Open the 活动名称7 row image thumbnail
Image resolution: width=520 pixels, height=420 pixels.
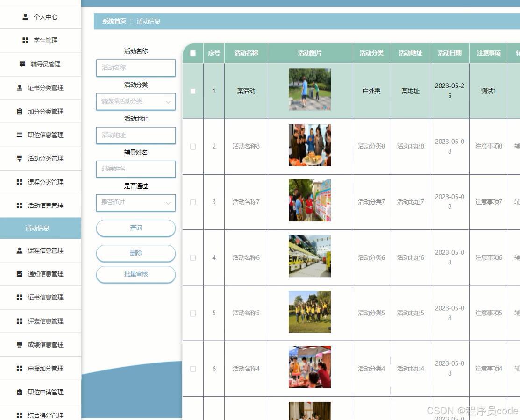310,200
